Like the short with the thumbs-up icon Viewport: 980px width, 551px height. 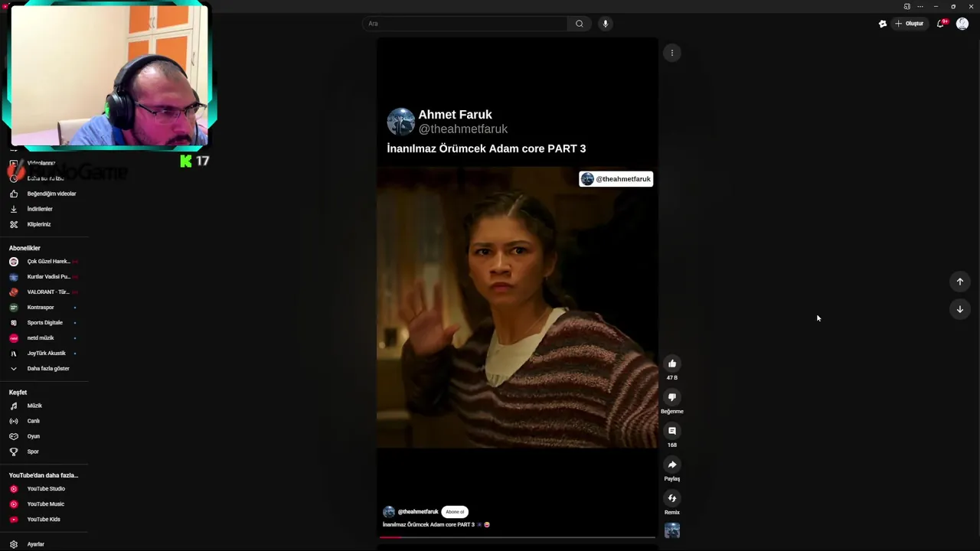(671, 364)
